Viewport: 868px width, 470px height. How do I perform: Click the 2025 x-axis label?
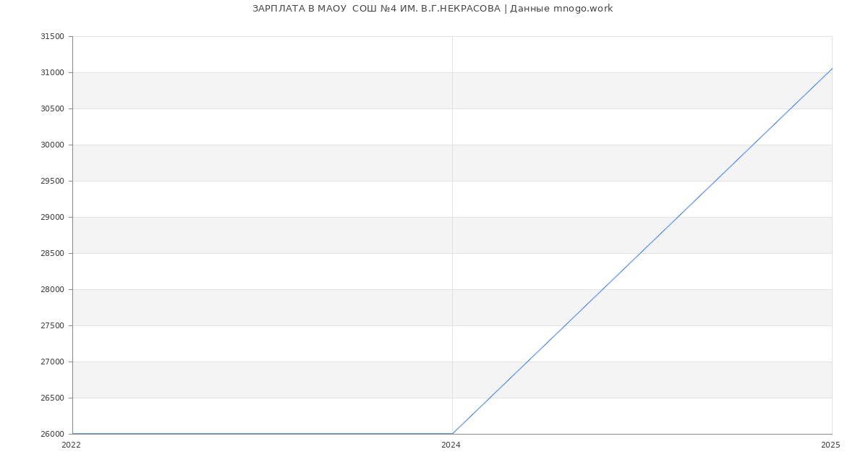(x=830, y=445)
